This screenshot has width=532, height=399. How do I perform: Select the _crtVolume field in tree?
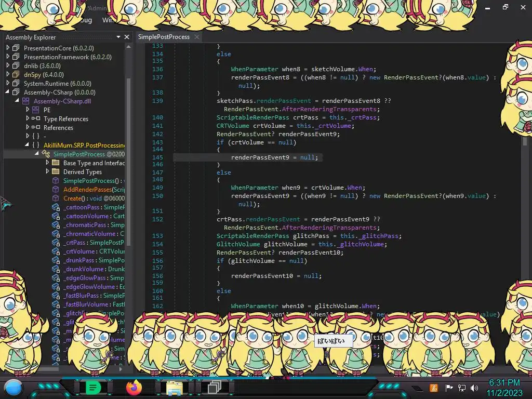94,251
